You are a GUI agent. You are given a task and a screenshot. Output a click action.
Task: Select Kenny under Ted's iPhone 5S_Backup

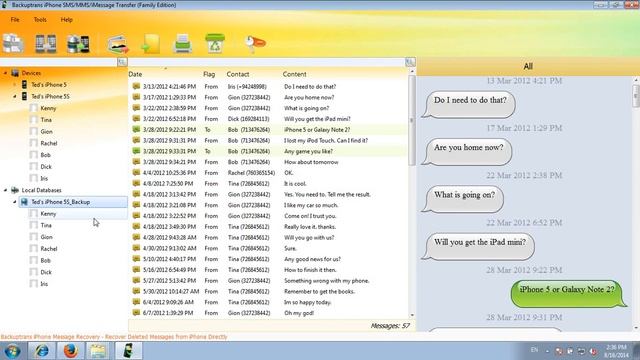tap(48, 214)
